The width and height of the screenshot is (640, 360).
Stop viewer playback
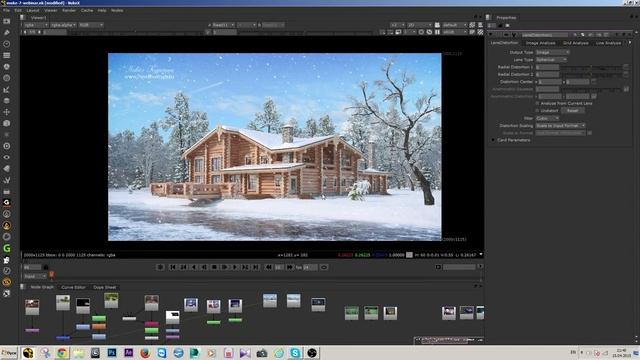pos(214,267)
